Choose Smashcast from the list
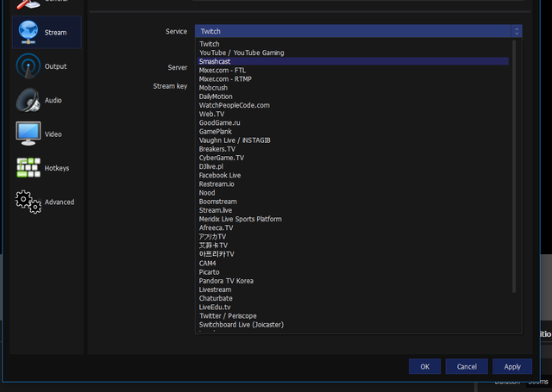Viewport: 552px width, 392px height. (x=354, y=61)
